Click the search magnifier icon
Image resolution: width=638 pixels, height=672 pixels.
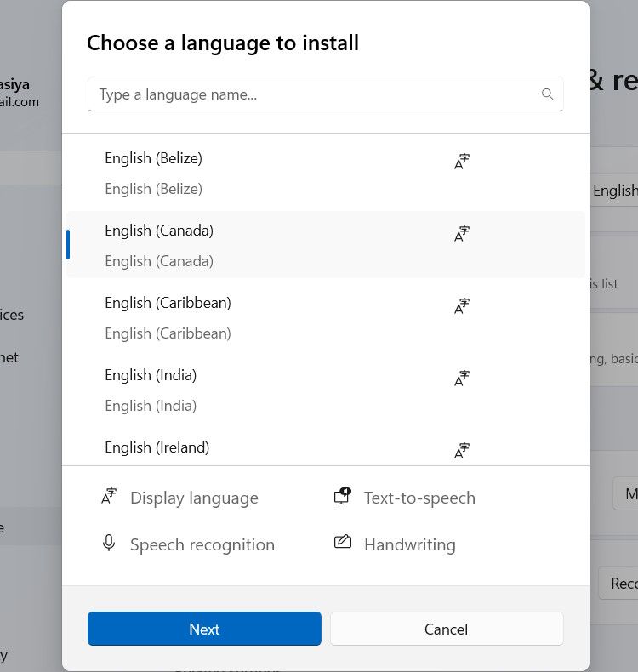(548, 94)
